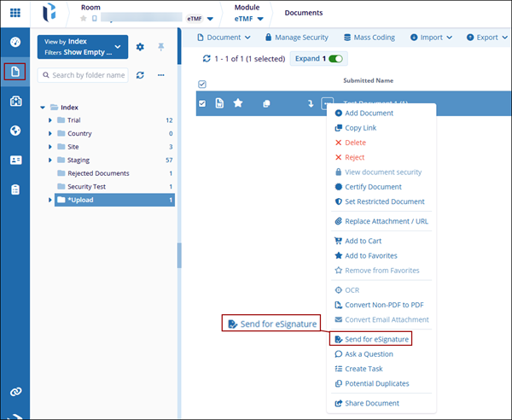Select Certify Document in context menu

(x=372, y=186)
